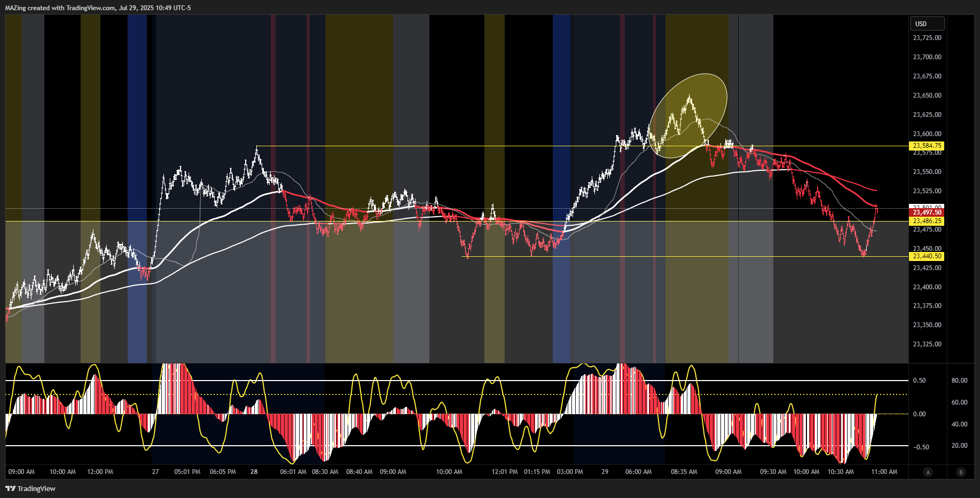Click the 03:00 PM time axis label
This screenshot has height=498, width=980.
click(x=570, y=472)
